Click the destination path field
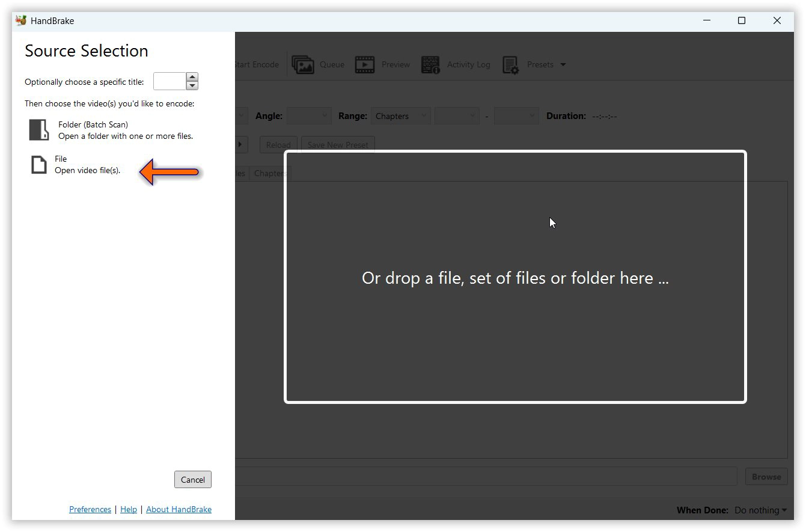This screenshot has width=806, height=532. 486,476
